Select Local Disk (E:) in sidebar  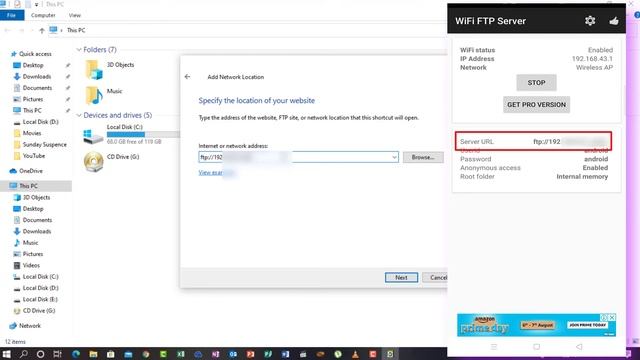(36, 299)
